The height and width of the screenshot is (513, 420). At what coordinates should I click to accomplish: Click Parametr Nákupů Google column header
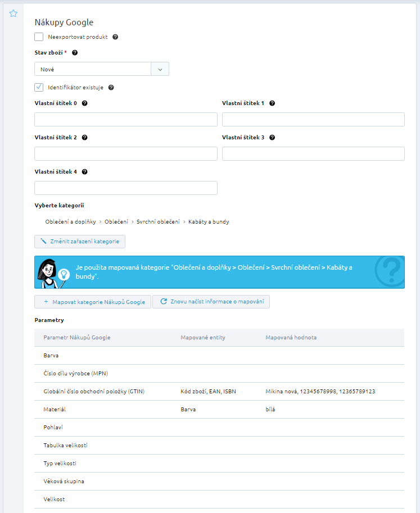tap(77, 337)
